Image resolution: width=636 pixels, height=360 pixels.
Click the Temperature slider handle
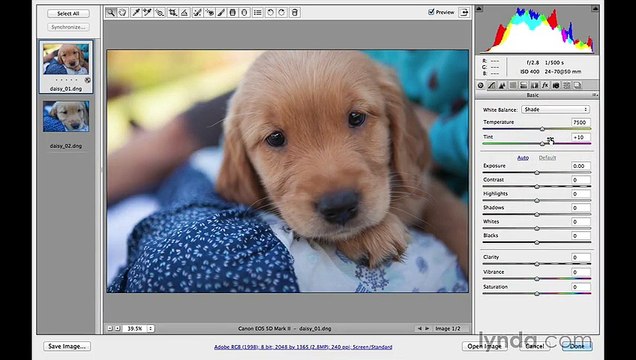pyautogui.click(x=542, y=129)
